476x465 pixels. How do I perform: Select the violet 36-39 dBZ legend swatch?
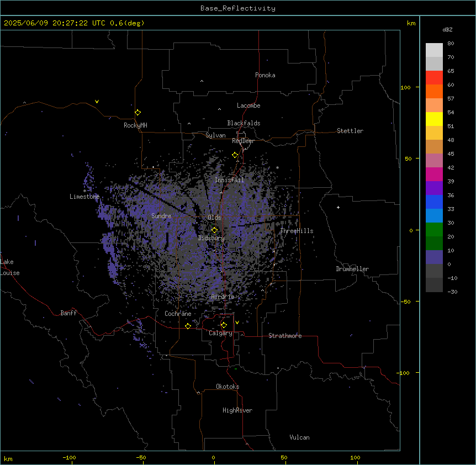(x=434, y=188)
